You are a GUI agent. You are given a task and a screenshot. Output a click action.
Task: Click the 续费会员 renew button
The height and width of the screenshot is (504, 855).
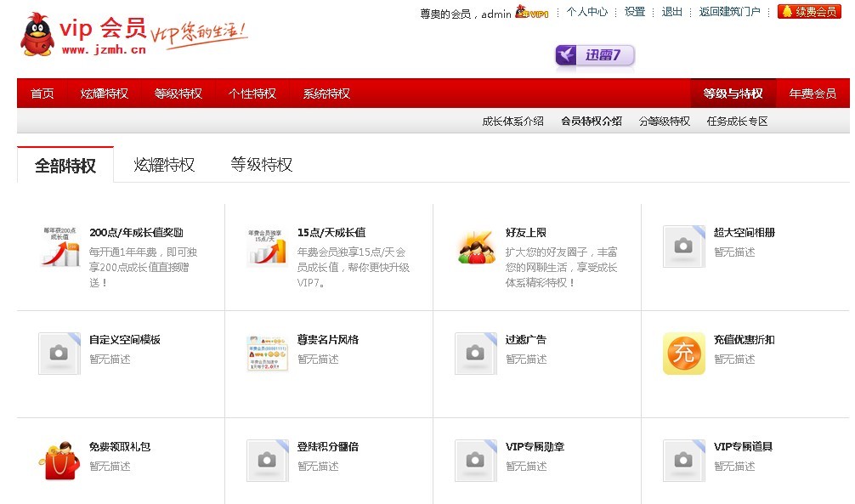[810, 11]
